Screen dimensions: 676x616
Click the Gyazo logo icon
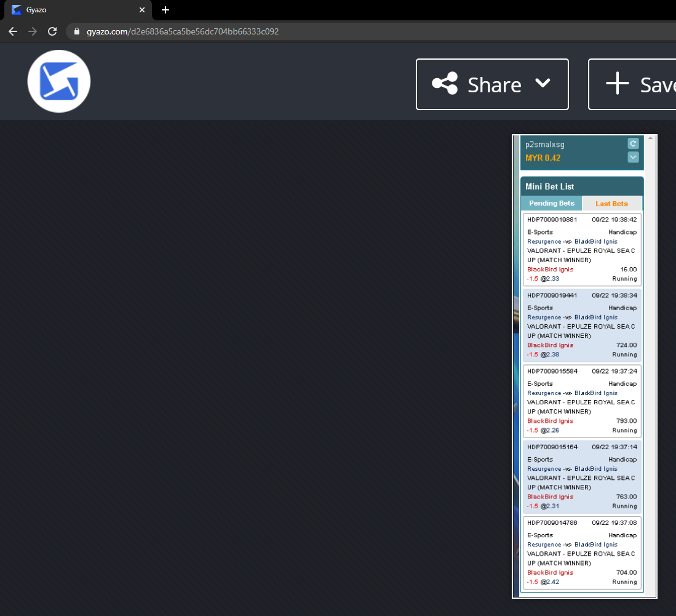pyautogui.click(x=59, y=81)
